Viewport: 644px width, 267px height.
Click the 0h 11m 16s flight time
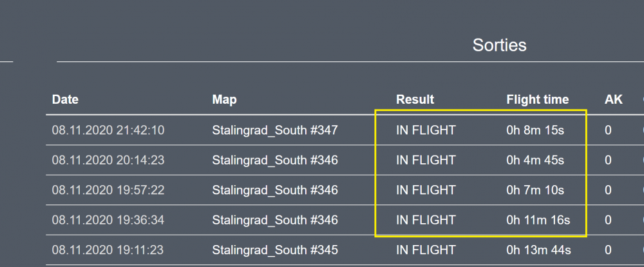pos(538,220)
